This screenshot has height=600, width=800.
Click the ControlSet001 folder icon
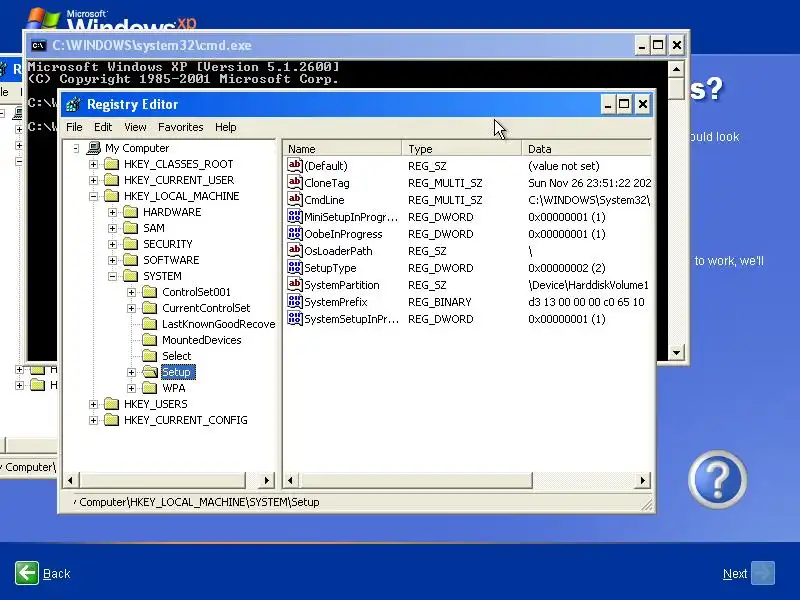149,292
